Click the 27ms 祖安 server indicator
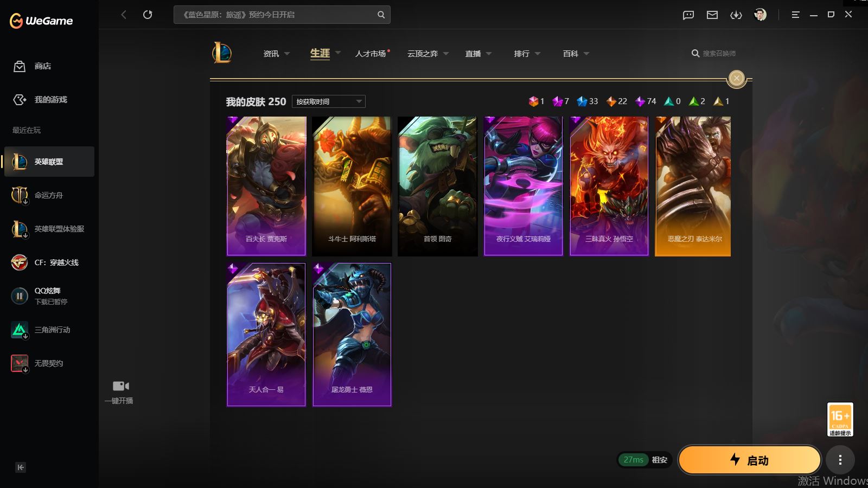The image size is (868, 488). [x=645, y=460]
